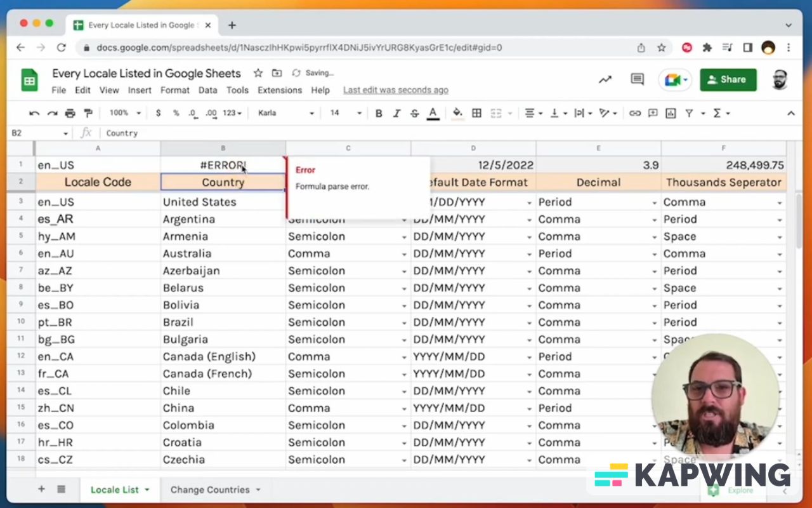Open the Google account avatar beside Share
812x508 pixels.
[780, 79]
